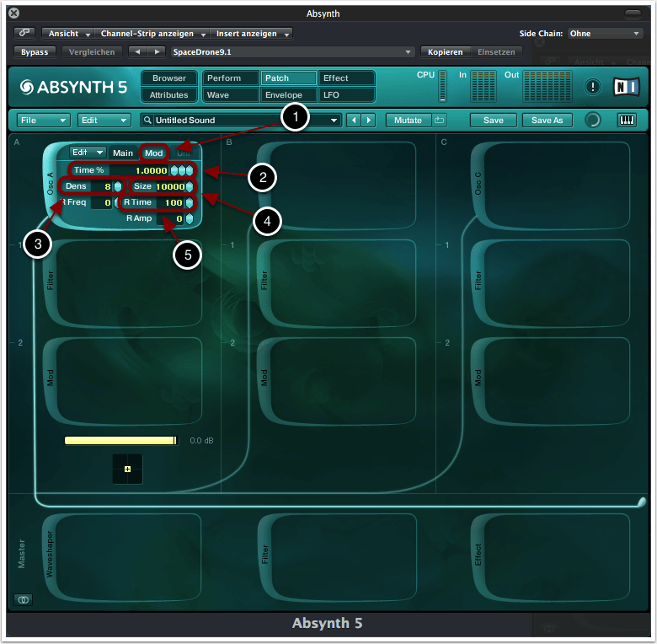Select the Mod tab in Osc A
Viewport: 657px width, 644px height.
point(153,153)
